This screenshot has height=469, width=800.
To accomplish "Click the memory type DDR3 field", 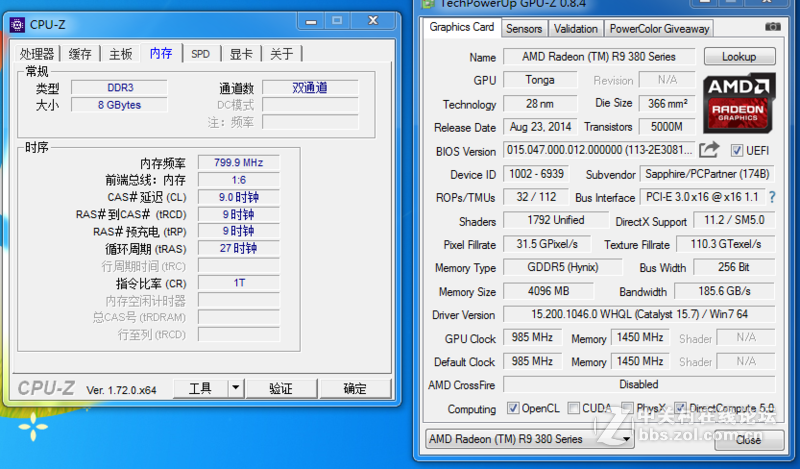I will click(119, 88).
